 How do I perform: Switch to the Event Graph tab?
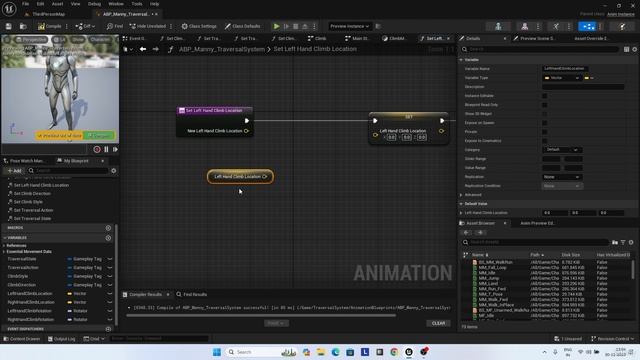click(x=134, y=38)
